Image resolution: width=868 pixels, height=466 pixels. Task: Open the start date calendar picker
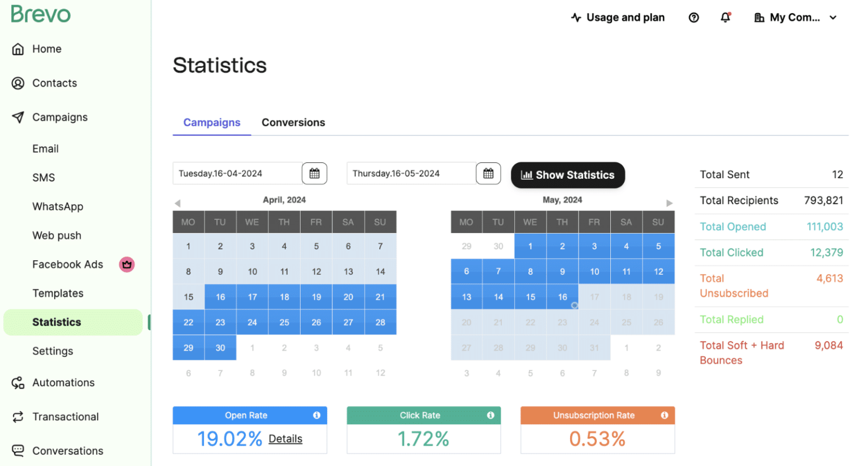[315, 173]
